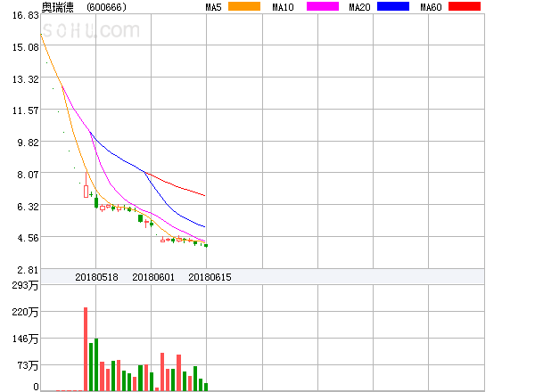
Task: Click the 4.56 price axis label
Action: tap(28, 238)
